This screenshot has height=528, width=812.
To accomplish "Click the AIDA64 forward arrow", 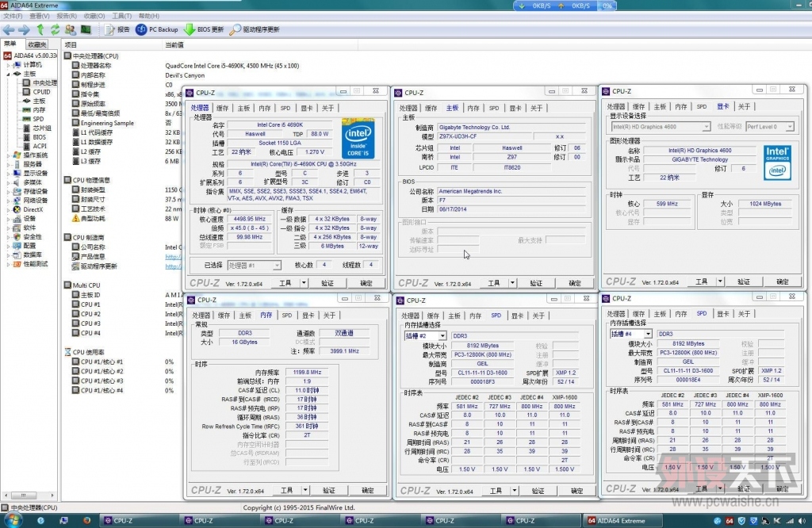I will (24, 29).
